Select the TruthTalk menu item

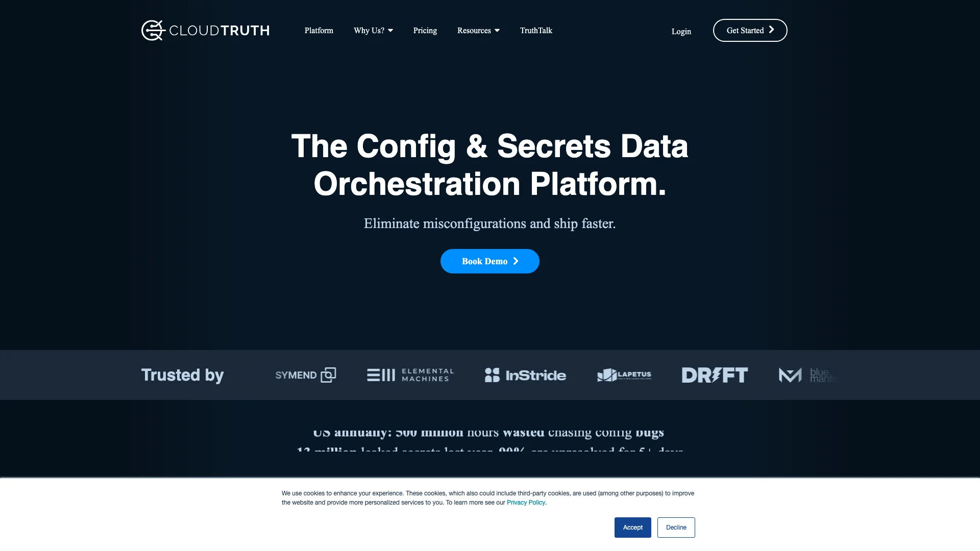point(536,30)
